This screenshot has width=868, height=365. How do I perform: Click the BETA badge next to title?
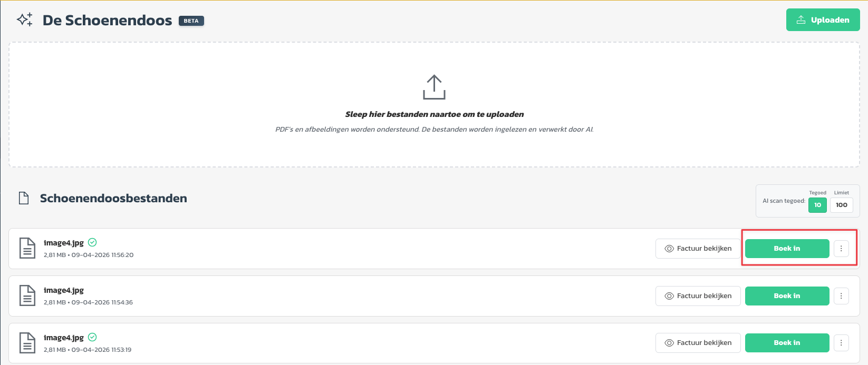click(x=191, y=21)
